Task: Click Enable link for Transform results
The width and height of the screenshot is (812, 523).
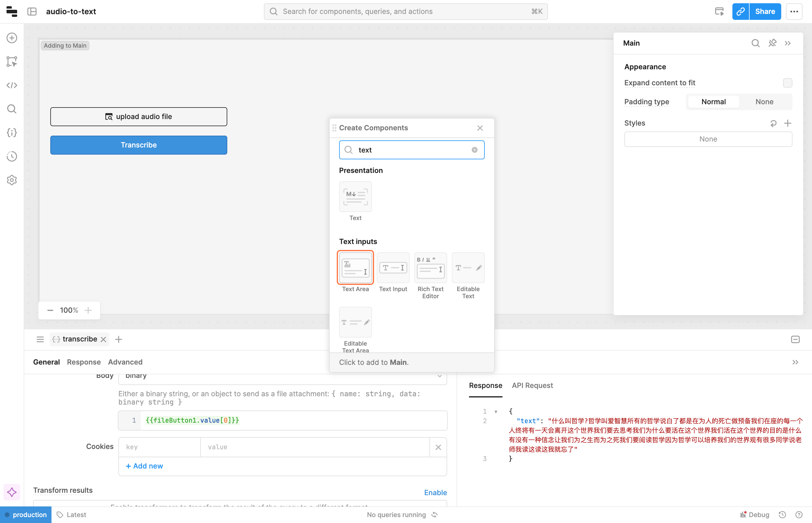Action: pyautogui.click(x=435, y=492)
